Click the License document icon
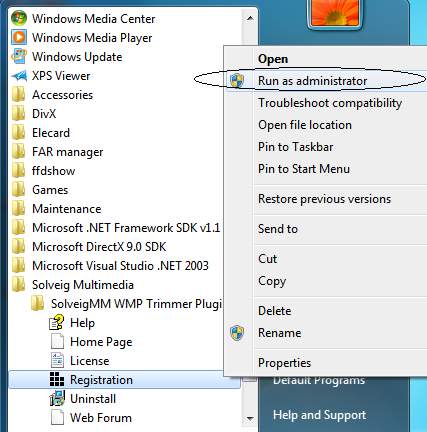The width and height of the screenshot is (427, 432). [57, 360]
